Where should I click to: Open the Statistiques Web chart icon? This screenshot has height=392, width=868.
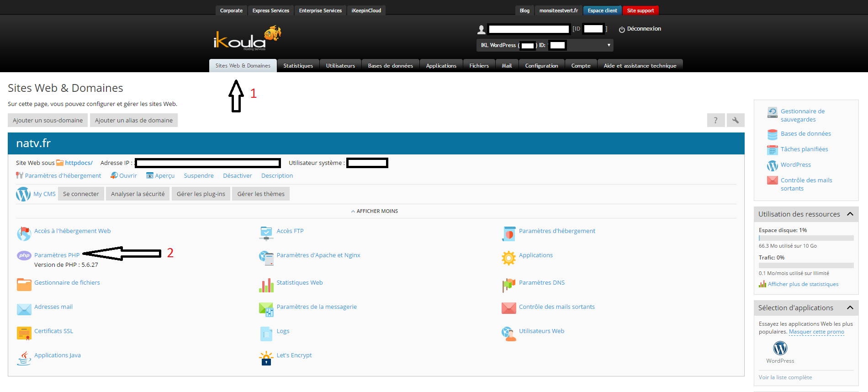[x=266, y=285]
